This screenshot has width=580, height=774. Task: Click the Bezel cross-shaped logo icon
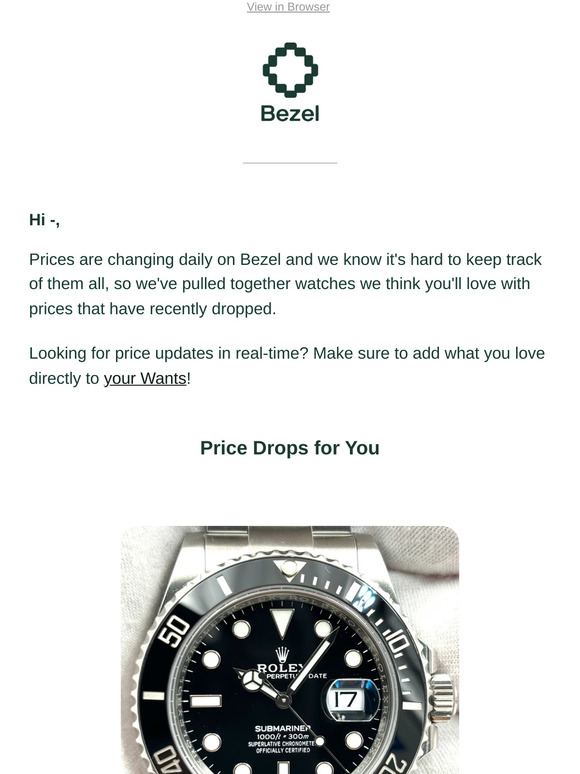click(x=290, y=70)
